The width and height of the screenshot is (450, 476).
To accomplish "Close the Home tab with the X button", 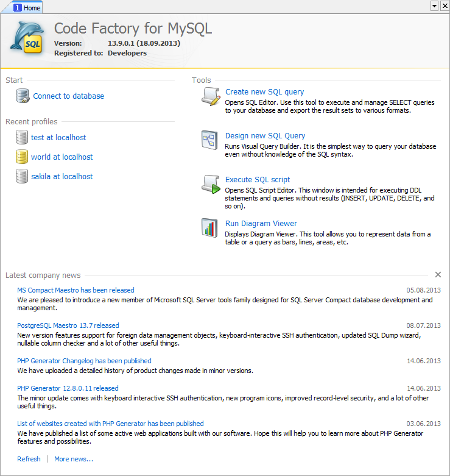I will pos(445,5).
